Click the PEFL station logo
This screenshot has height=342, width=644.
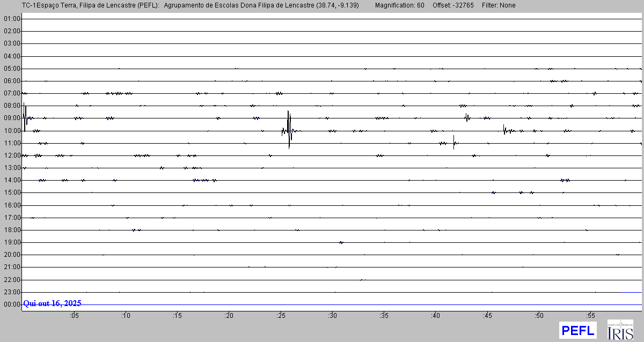coord(577,330)
